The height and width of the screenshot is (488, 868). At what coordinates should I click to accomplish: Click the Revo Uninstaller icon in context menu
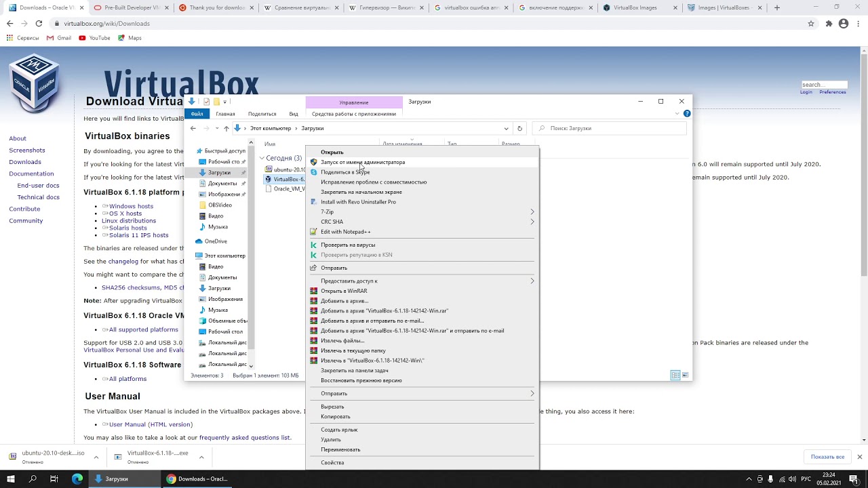(313, 202)
